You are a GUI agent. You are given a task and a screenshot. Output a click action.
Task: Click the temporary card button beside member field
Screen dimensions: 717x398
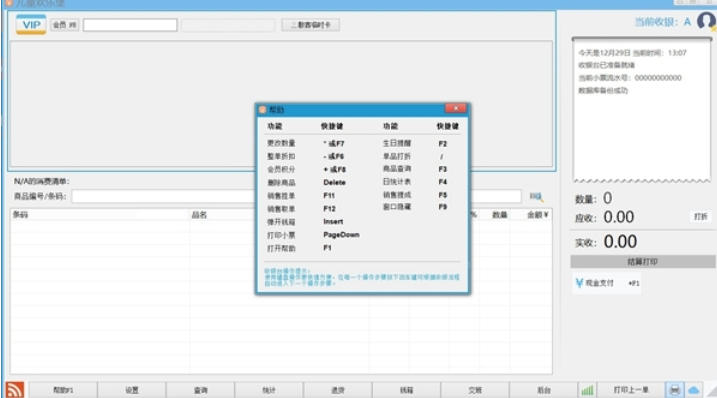(310, 25)
